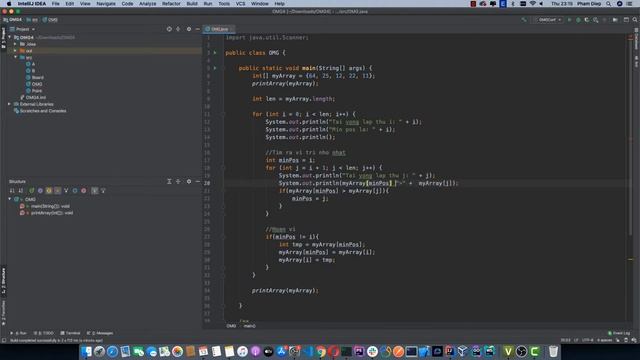Open the Navigate menu
This screenshot has width=640, height=360.
[x=106, y=4]
